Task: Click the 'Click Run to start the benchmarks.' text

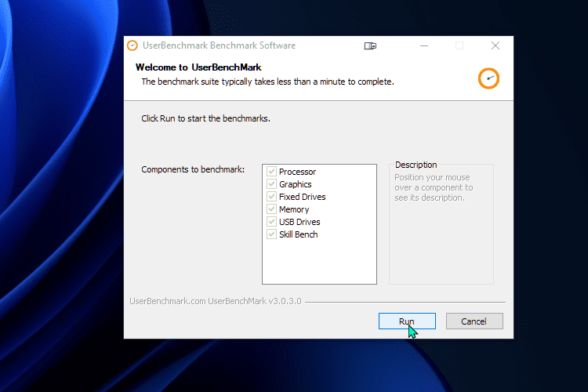Action: coord(205,118)
